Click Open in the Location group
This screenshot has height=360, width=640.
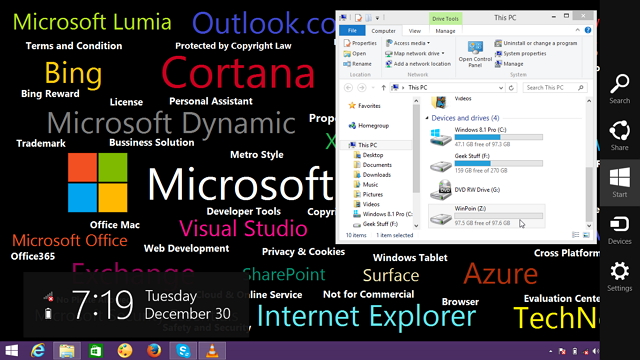click(355, 53)
